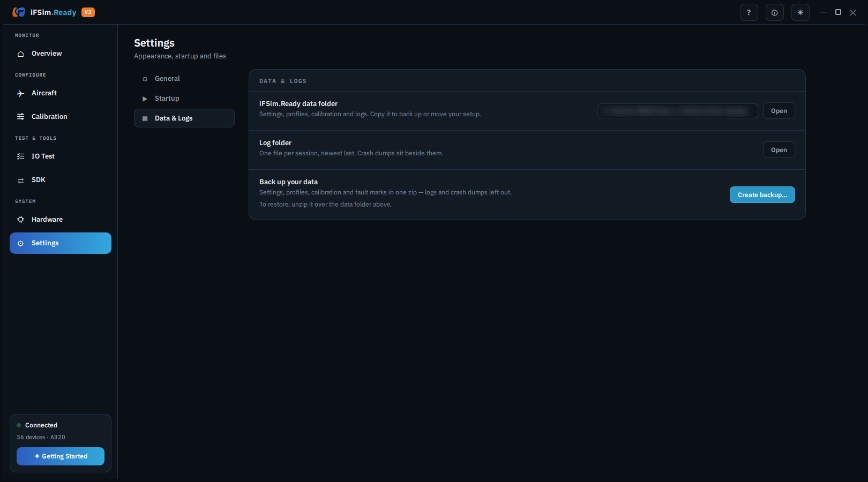Navigate to the Hardware page
The image size is (868, 482).
61,220
